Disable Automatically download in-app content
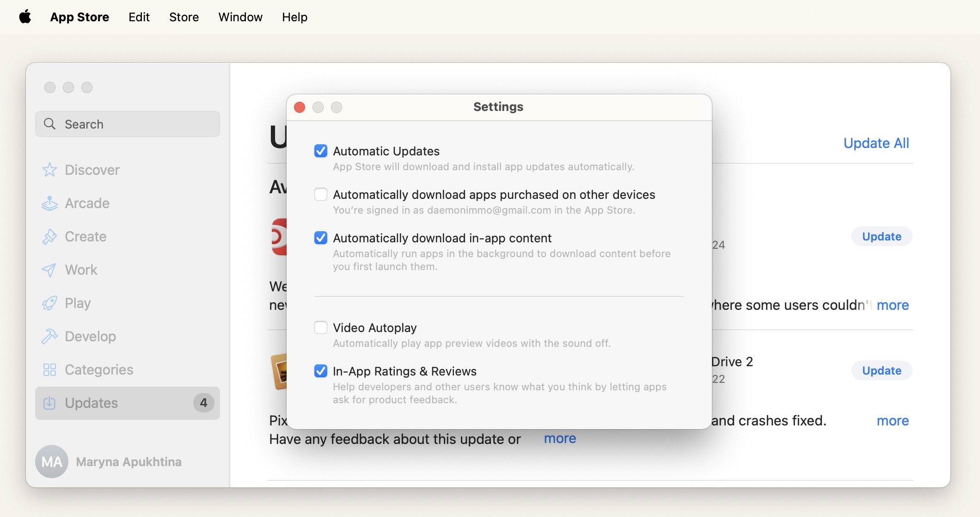Image resolution: width=980 pixels, height=517 pixels. (320, 237)
